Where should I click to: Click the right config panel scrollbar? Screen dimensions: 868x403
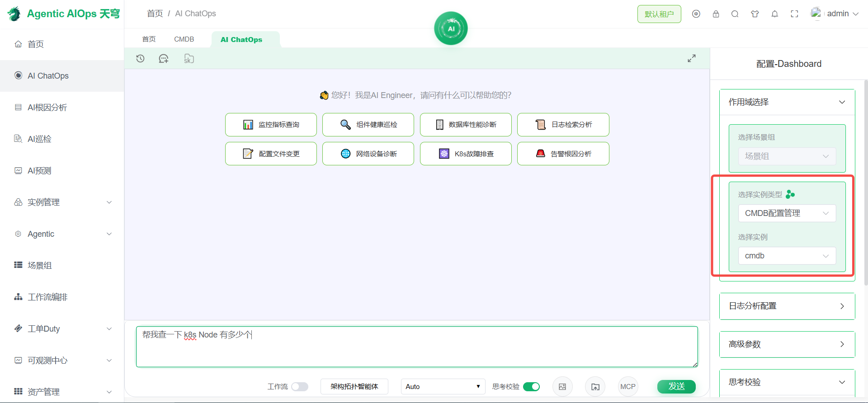click(x=866, y=183)
